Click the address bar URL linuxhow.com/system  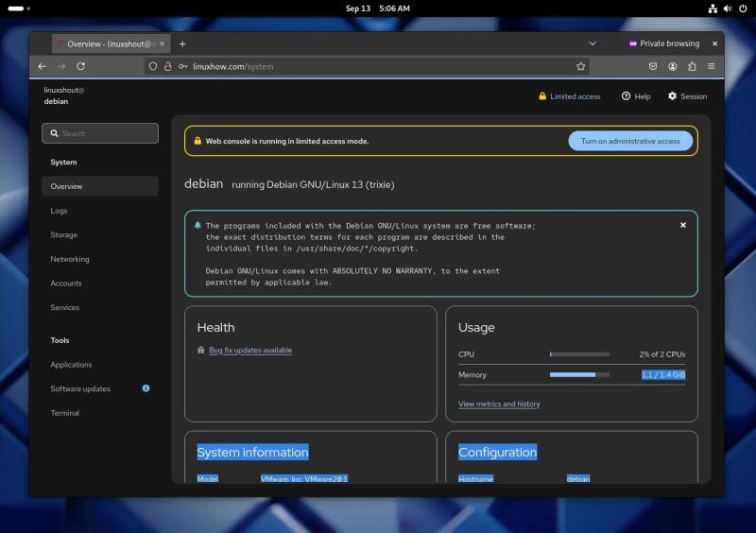232,66
